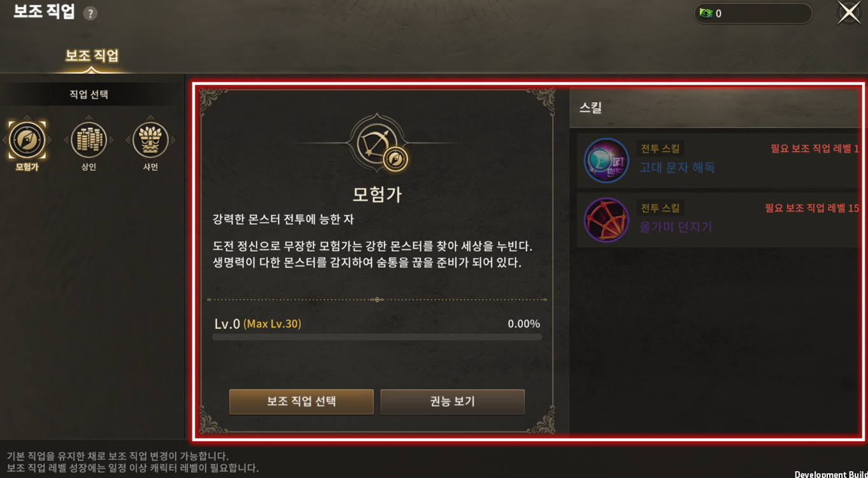Click the 스킬 panel header
The height and width of the screenshot is (478, 868).
(716, 108)
